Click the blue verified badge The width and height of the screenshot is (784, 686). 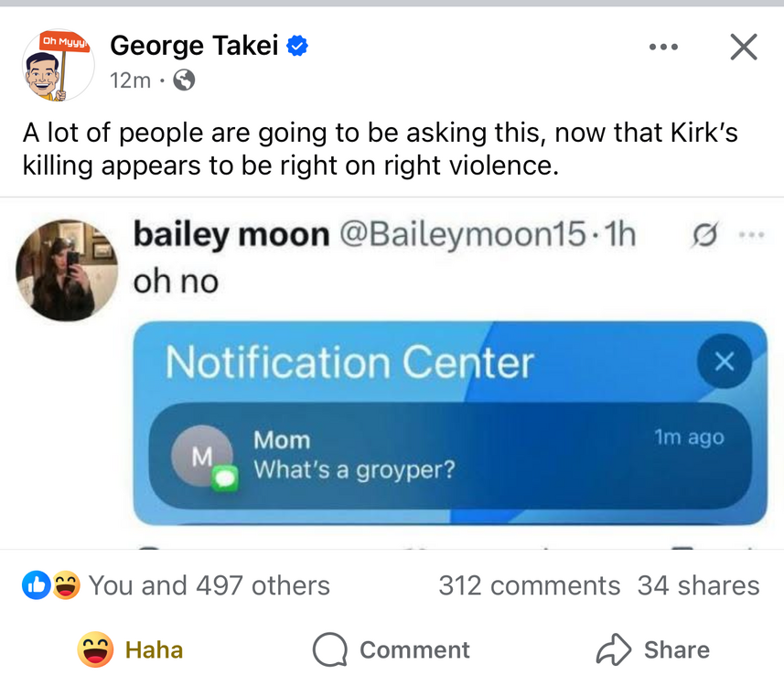pyautogui.click(x=296, y=46)
